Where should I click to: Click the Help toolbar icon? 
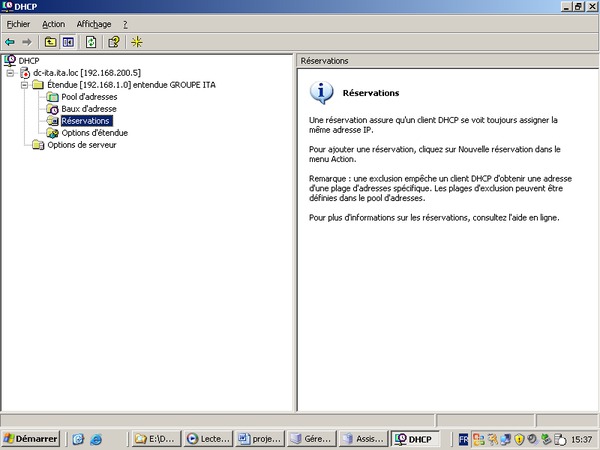[x=113, y=42]
